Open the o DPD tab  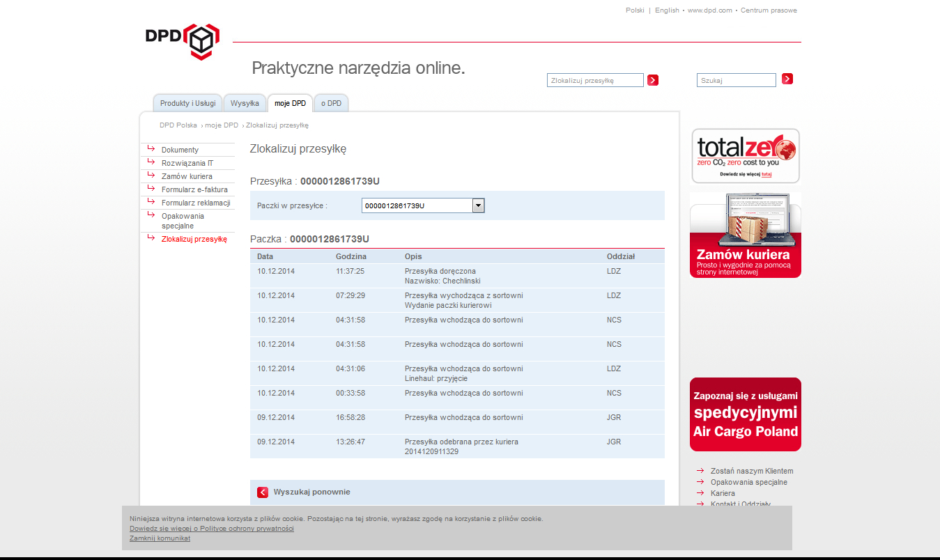click(331, 103)
